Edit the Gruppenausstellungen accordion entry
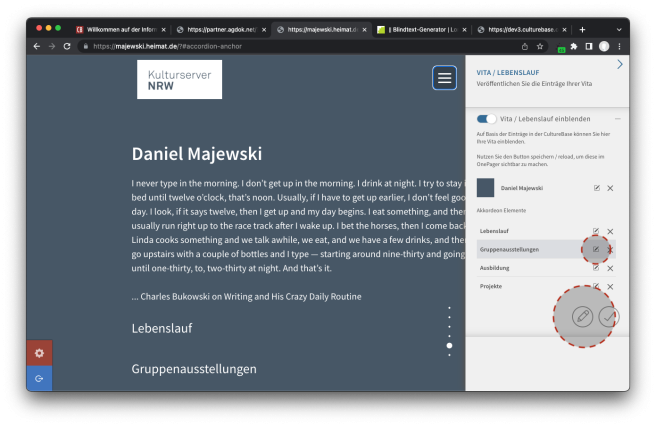656x426 pixels. [x=596, y=249]
